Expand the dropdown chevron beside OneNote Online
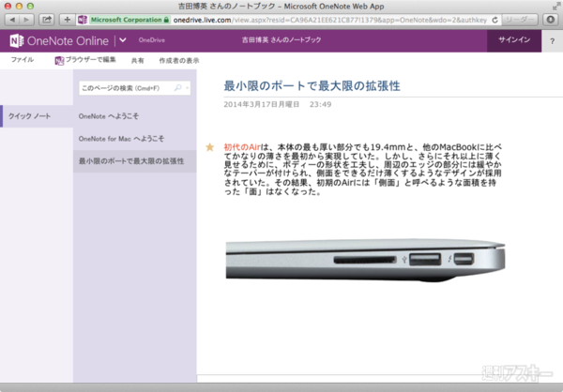Viewport: 563px width, 392px height. [x=123, y=40]
